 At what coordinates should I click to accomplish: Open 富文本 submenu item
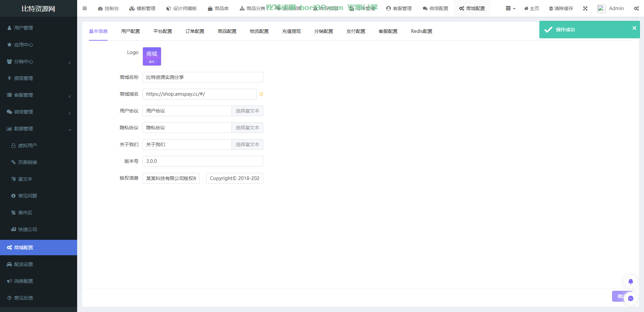pyautogui.click(x=39, y=179)
